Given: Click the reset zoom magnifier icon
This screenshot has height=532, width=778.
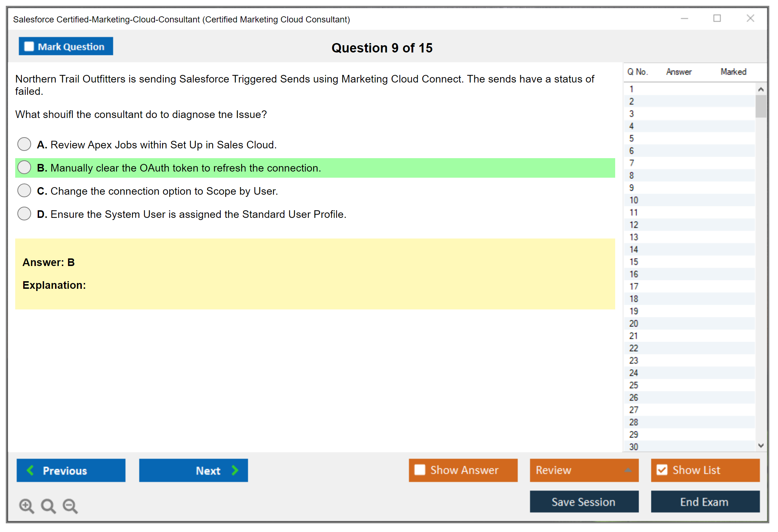Looking at the screenshot, I should [48, 506].
